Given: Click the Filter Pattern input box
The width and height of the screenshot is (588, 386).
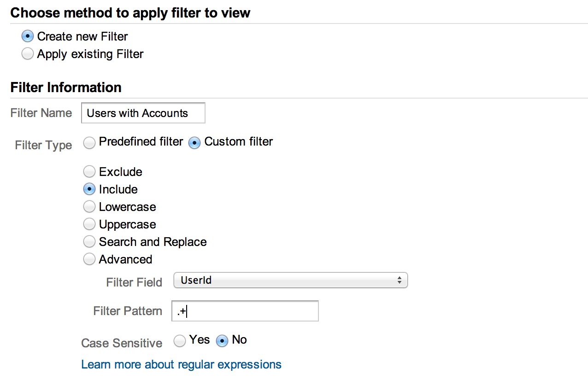Looking at the screenshot, I should 245,311.
